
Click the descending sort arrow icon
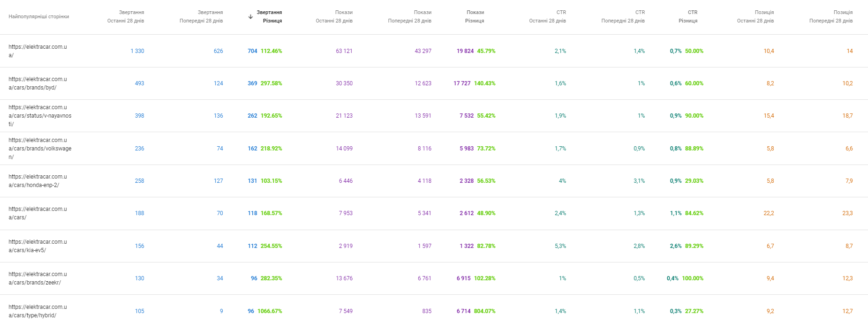point(250,17)
